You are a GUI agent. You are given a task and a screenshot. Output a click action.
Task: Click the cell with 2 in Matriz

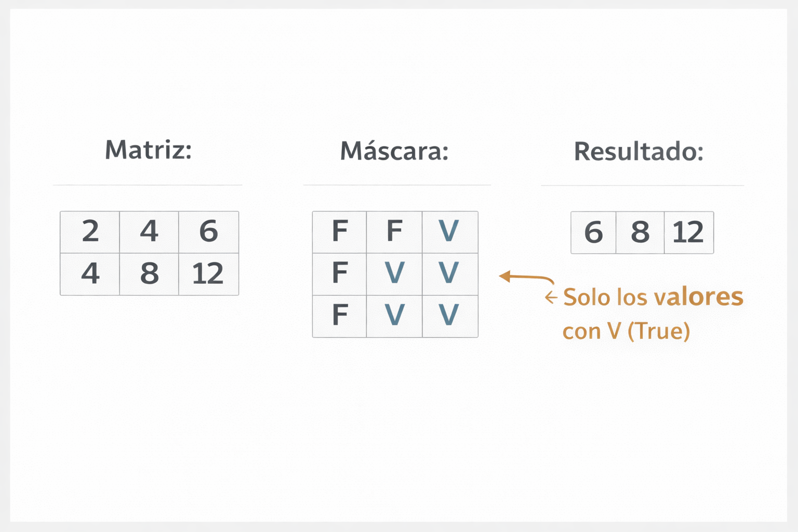coord(90,232)
